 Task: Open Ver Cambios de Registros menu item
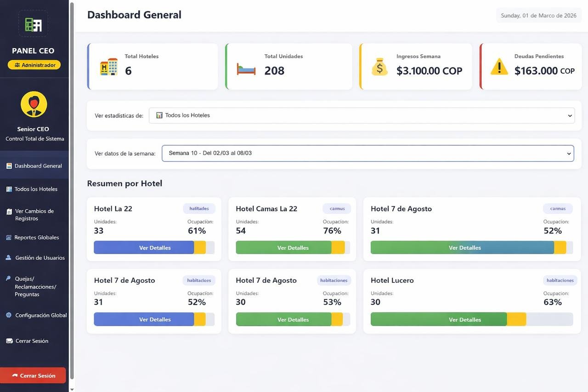click(x=34, y=215)
